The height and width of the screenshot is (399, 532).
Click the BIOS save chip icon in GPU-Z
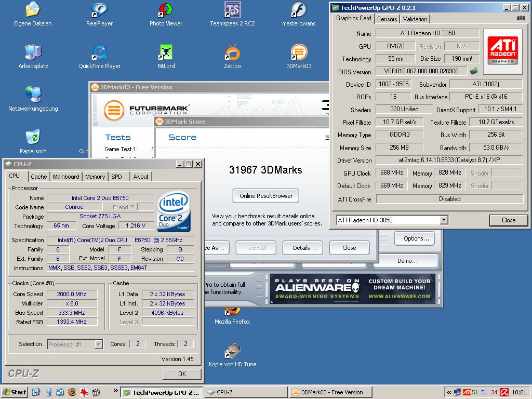coord(474,71)
